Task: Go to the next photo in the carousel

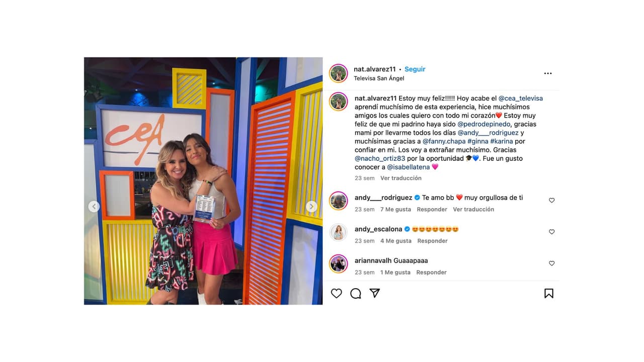Action: pos(311,206)
